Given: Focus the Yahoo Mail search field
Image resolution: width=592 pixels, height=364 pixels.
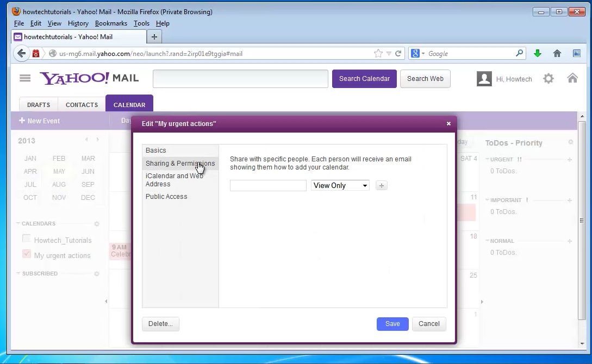Looking at the screenshot, I should 240,79.
